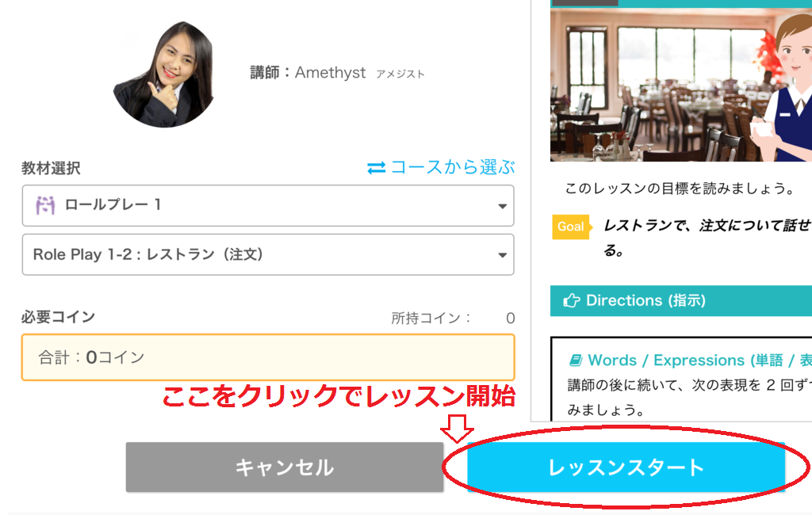Click the このレッスンの目標を読みましょう text
This screenshot has width=812, height=515.
pos(680,189)
